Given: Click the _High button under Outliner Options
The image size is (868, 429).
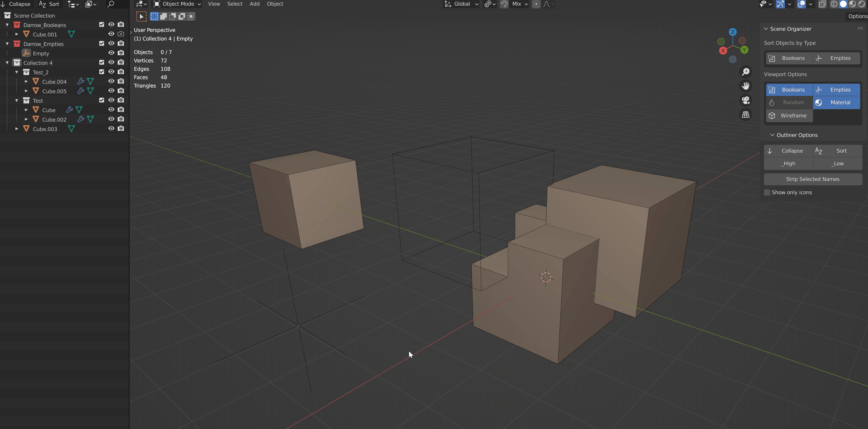Looking at the screenshot, I should pos(788,163).
